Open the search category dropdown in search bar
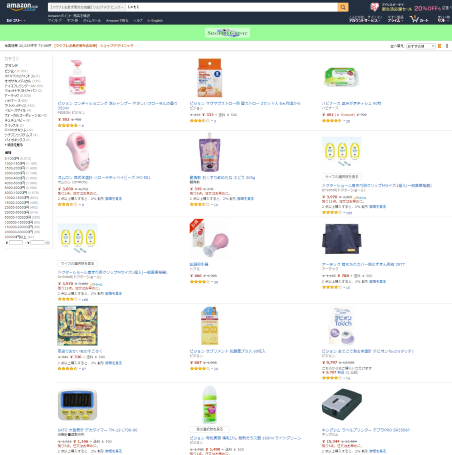452x455 pixels. point(86,7)
